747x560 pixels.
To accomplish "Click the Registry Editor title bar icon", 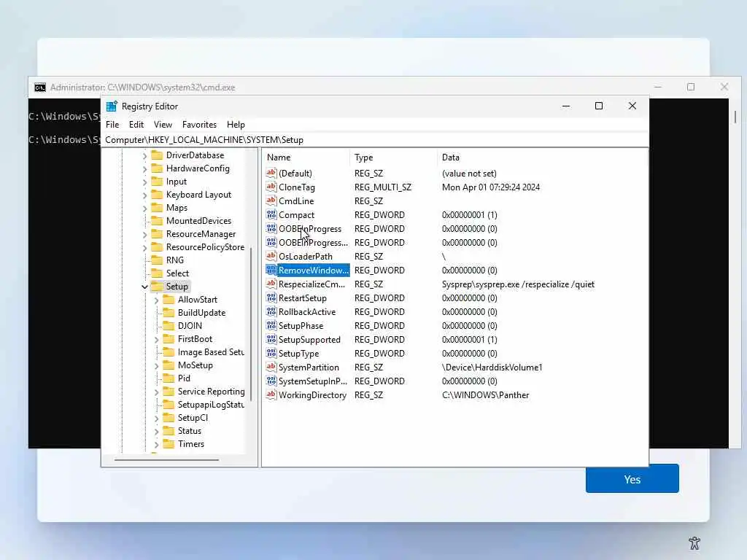I will tap(112, 106).
